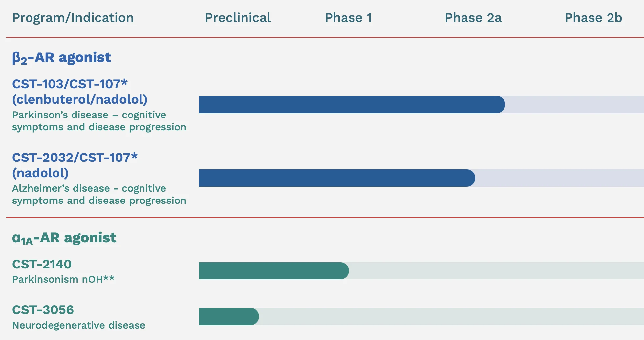Screen dimensions: 644x340
Task: Click the CST-2140 green progress bar
Action: point(274,271)
